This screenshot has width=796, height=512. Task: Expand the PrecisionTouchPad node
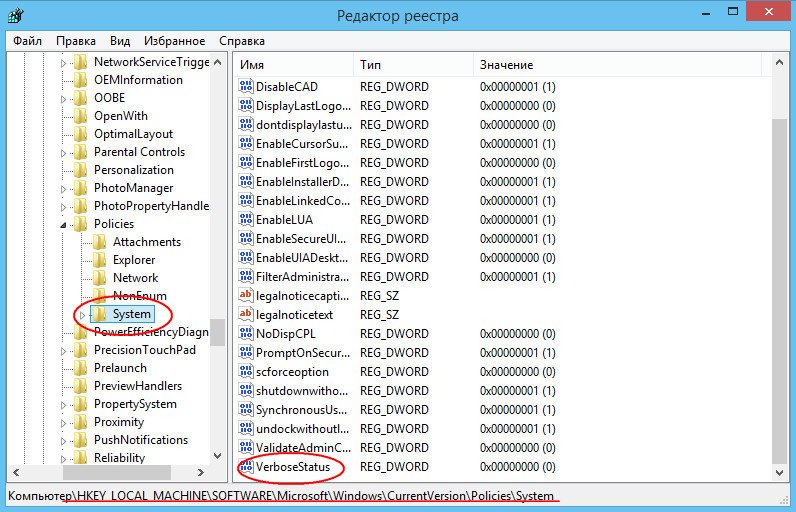(x=63, y=351)
